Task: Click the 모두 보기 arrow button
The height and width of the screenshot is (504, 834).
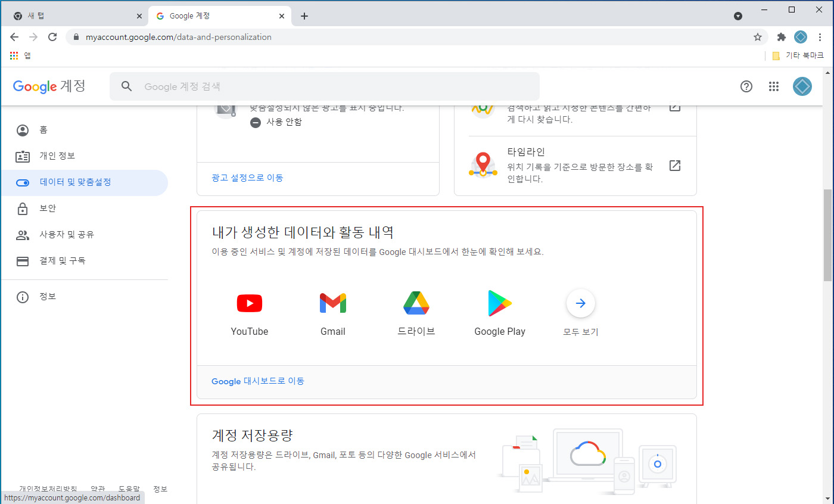Action: 581,304
